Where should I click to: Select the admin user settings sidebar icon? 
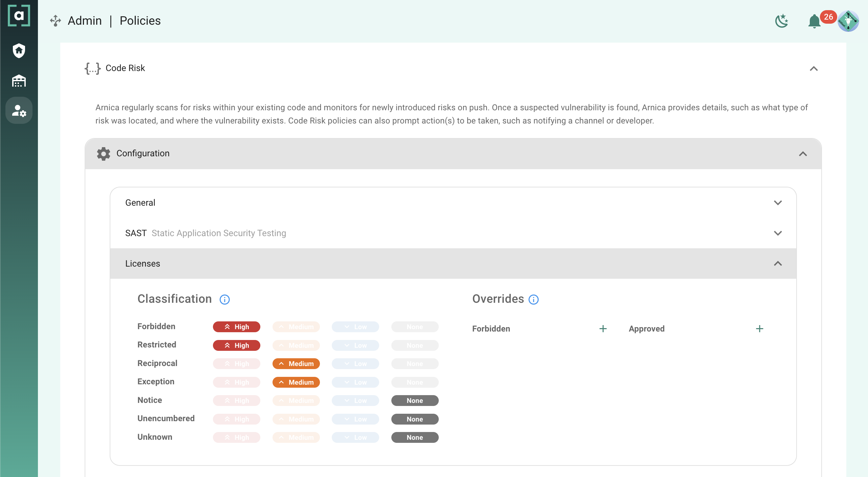click(19, 111)
